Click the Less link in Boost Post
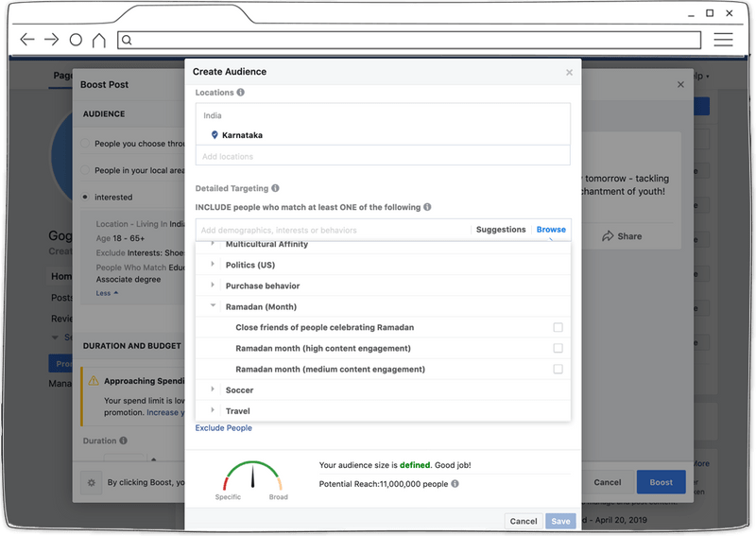This screenshot has width=756, height=536. point(107,293)
